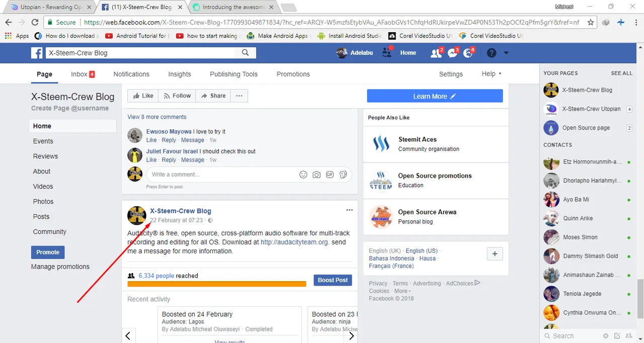Click the Share button
Image resolution: width=644 pixels, height=343 pixels.
coord(213,96)
